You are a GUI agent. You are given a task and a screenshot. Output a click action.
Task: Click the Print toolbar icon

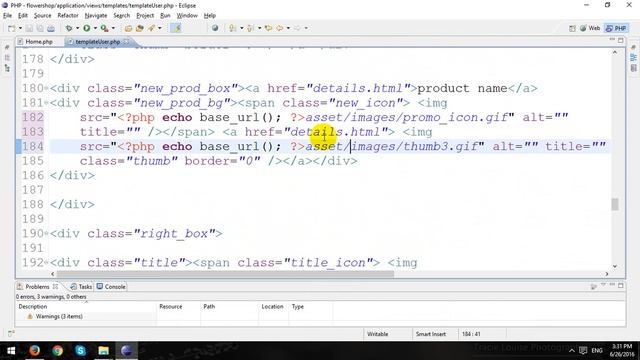[x=51, y=28]
